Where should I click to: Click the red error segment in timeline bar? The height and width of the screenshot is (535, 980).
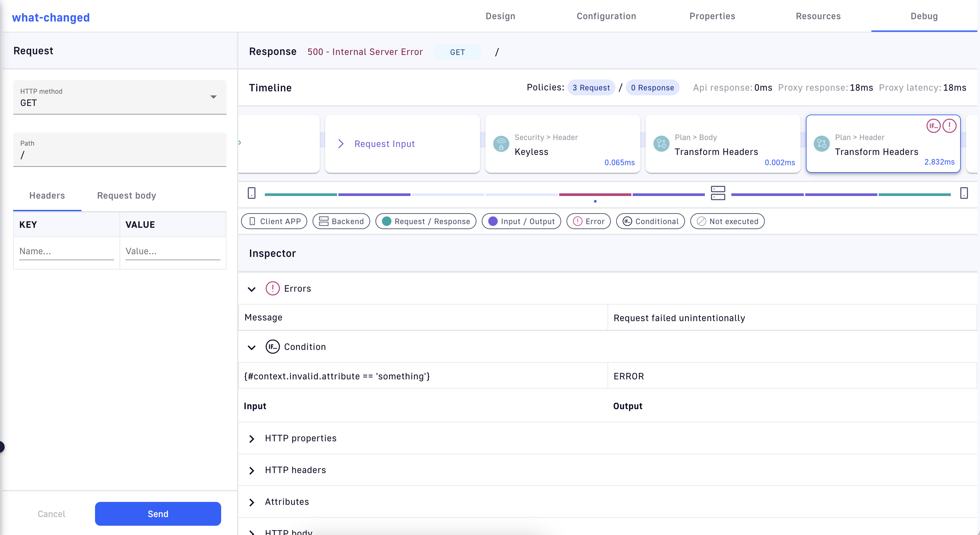(595, 194)
